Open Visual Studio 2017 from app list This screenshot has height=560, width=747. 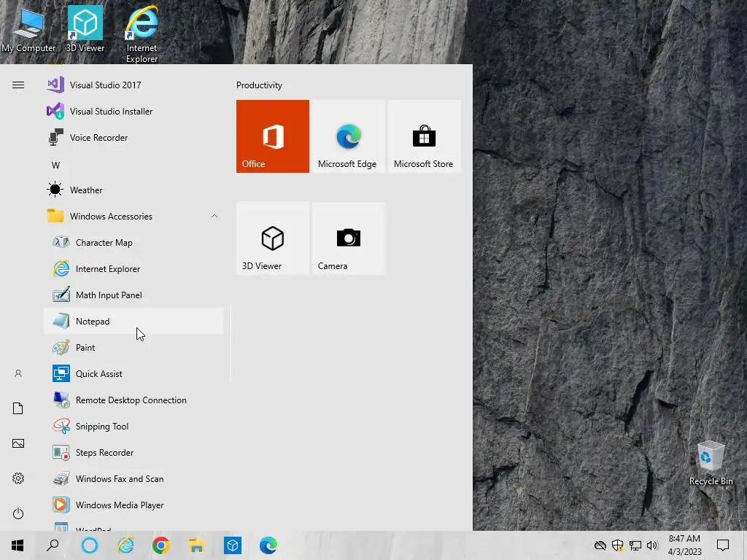pos(133,85)
